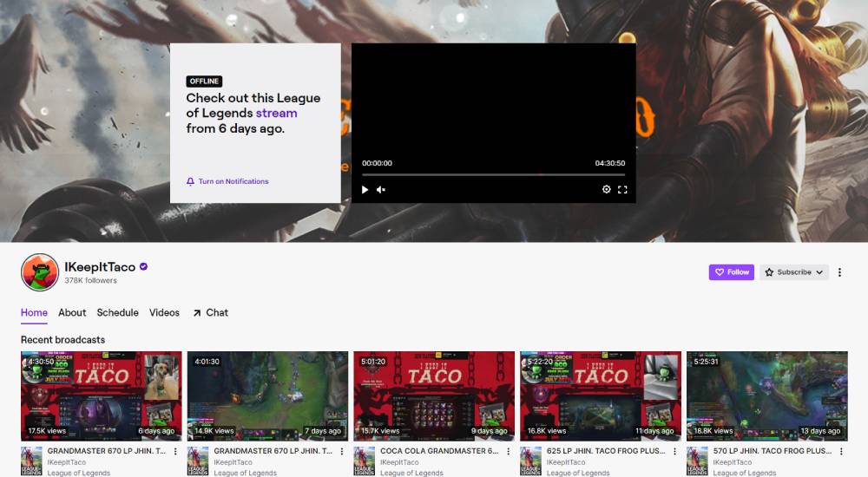Click game box art beside COCA COLA video
Image resolution: width=868 pixels, height=477 pixels.
365,461
